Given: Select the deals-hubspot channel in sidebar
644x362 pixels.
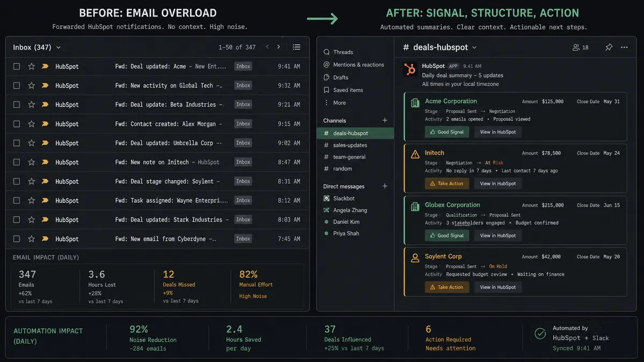Looking at the screenshot, I should click(355, 133).
